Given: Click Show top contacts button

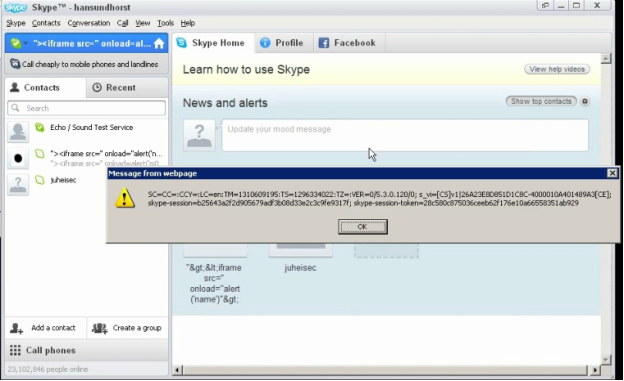Looking at the screenshot, I should tap(541, 101).
